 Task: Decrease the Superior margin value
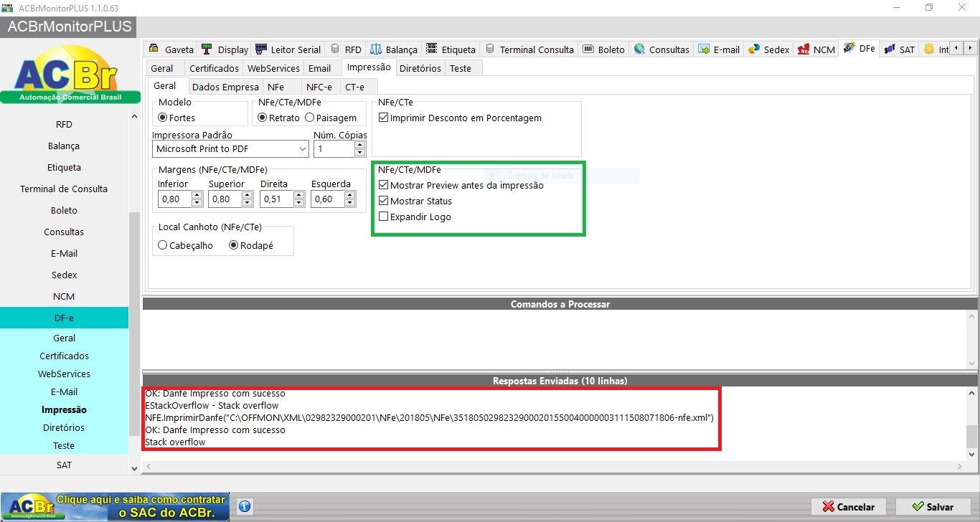[x=248, y=203]
